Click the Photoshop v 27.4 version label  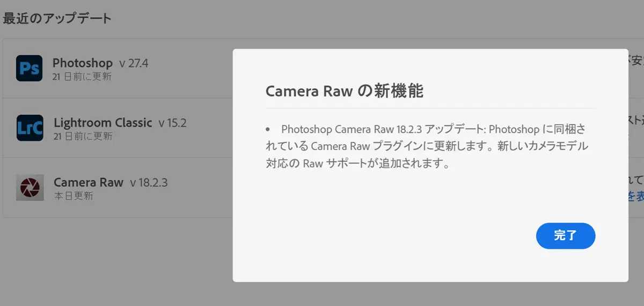pyautogui.click(x=134, y=64)
